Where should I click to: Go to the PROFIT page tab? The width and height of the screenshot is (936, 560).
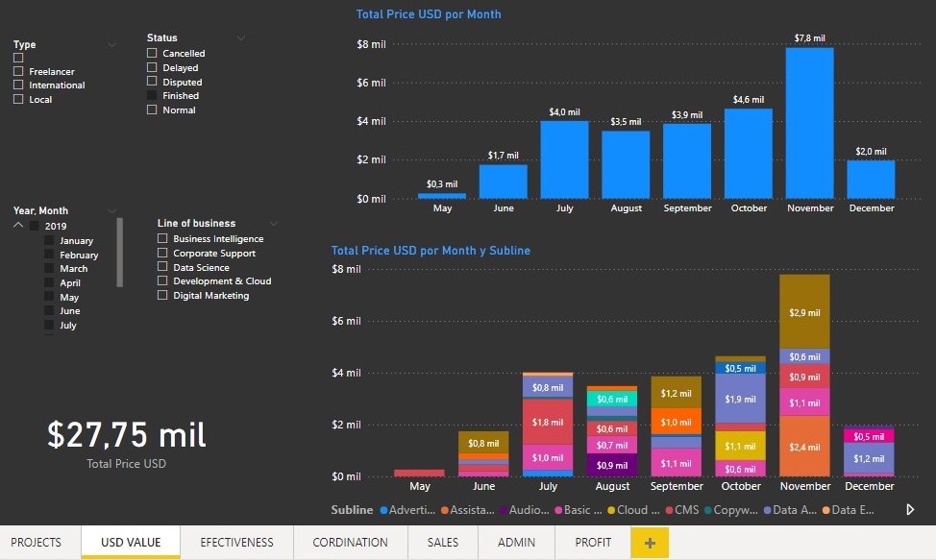[x=593, y=543]
